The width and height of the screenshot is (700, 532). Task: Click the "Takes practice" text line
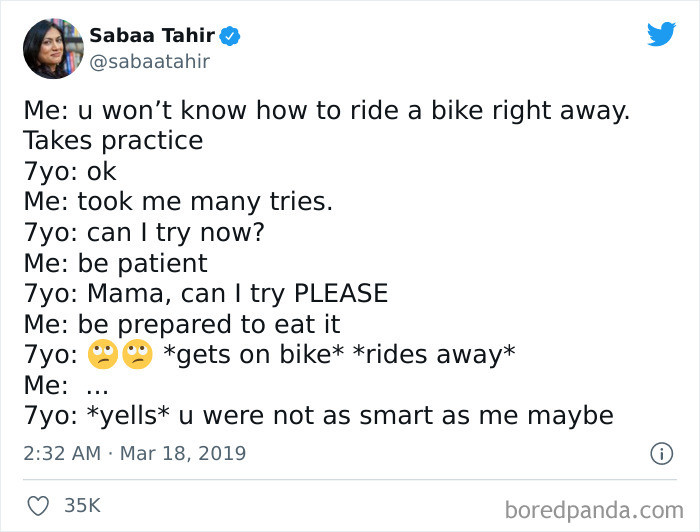pos(113,140)
